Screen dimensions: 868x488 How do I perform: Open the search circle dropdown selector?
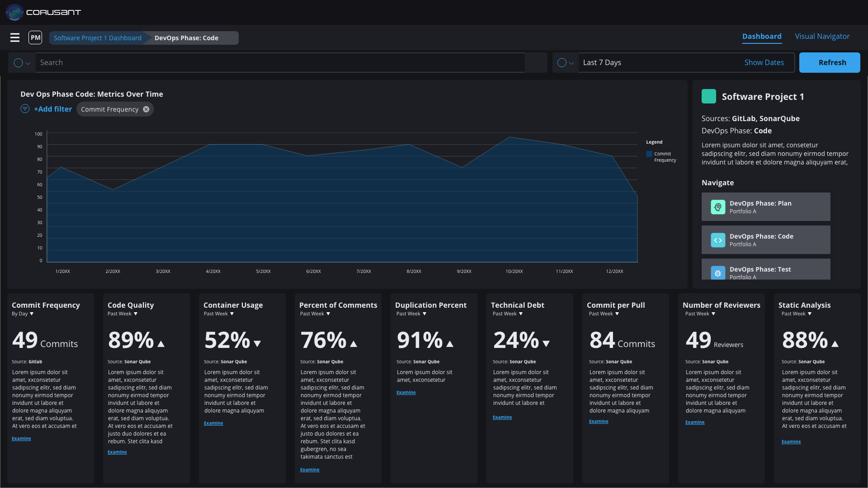click(22, 63)
